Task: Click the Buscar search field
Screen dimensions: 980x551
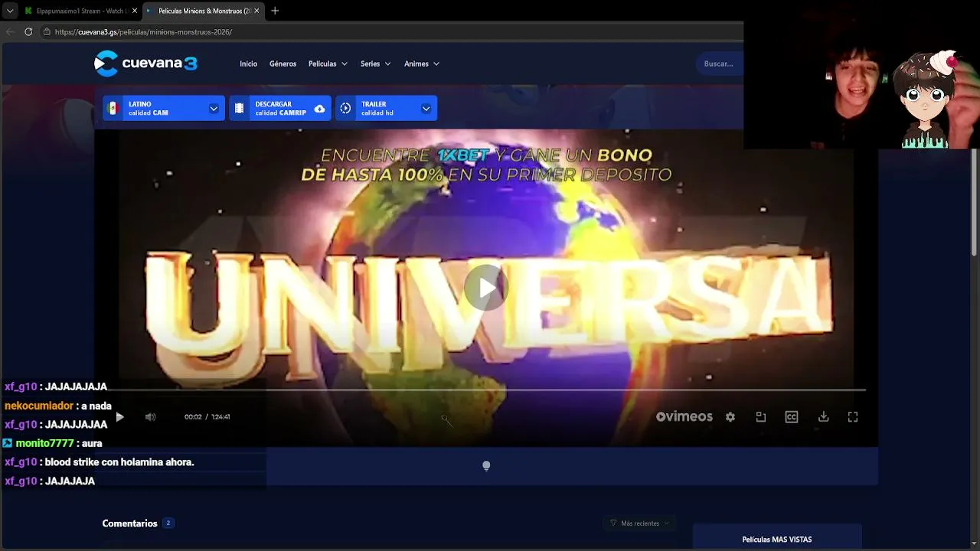Action: (719, 64)
